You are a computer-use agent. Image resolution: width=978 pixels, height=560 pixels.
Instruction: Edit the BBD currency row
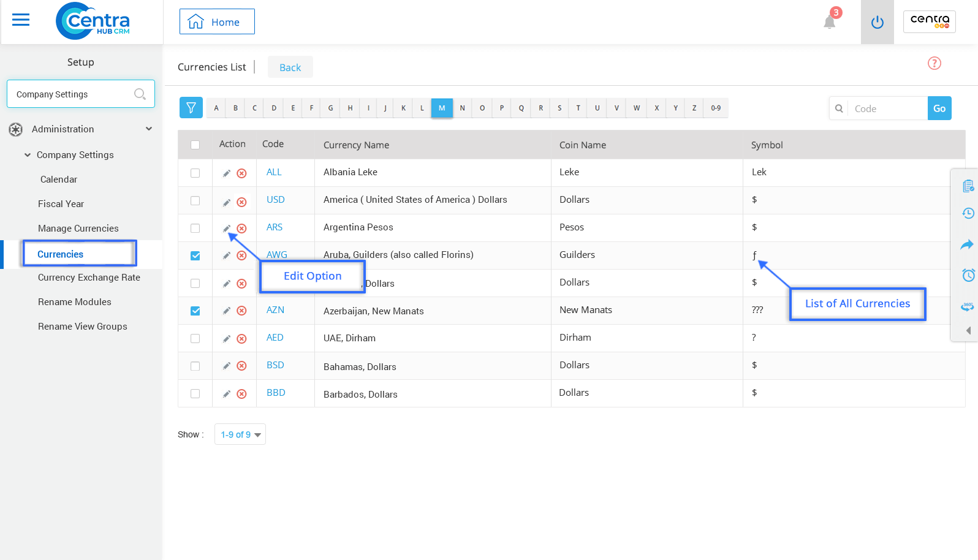point(227,394)
